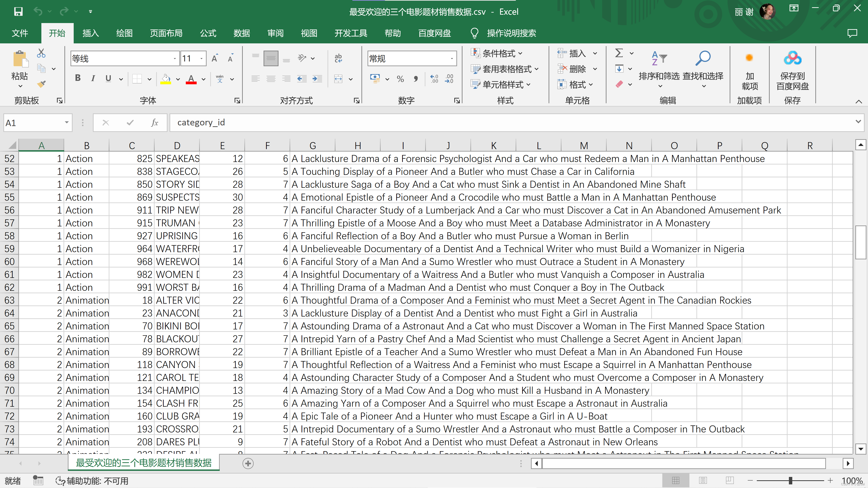The height and width of the screenshot is (488, 868).
Task: Click the Fill down arrow icon
Action: pyautogui.click(x=619, y=69)
